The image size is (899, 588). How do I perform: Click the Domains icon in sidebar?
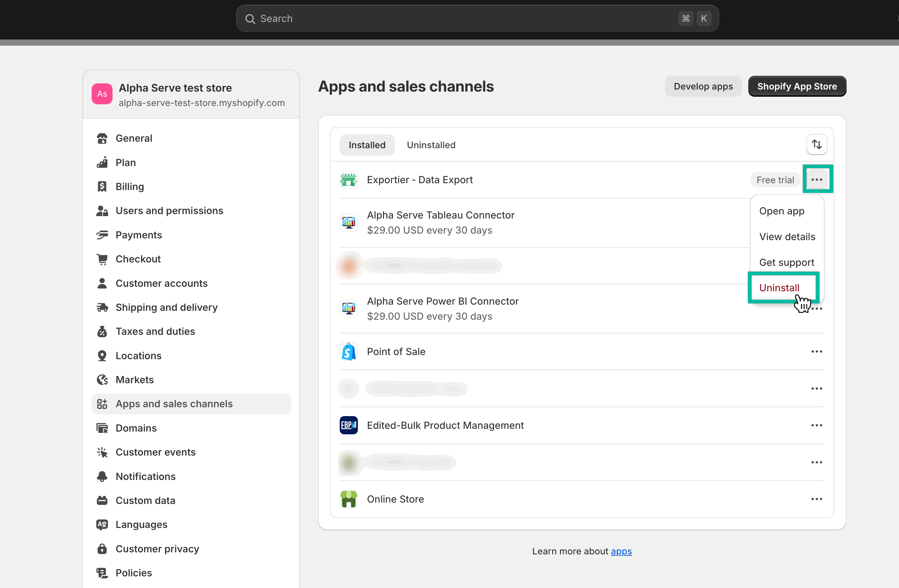(102, 428)
